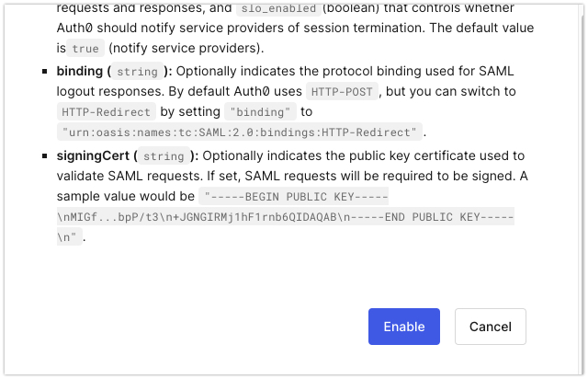This screenshot has height=379, width=588.
Task: Click the BEGIN PUBLIC KEY code snippet
Action: point(294,197)
